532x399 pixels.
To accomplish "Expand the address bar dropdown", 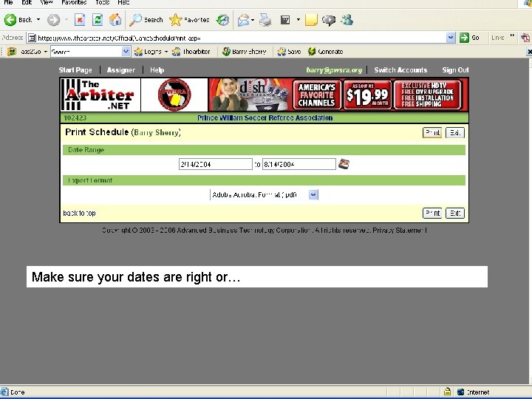I will click(450, 38).
